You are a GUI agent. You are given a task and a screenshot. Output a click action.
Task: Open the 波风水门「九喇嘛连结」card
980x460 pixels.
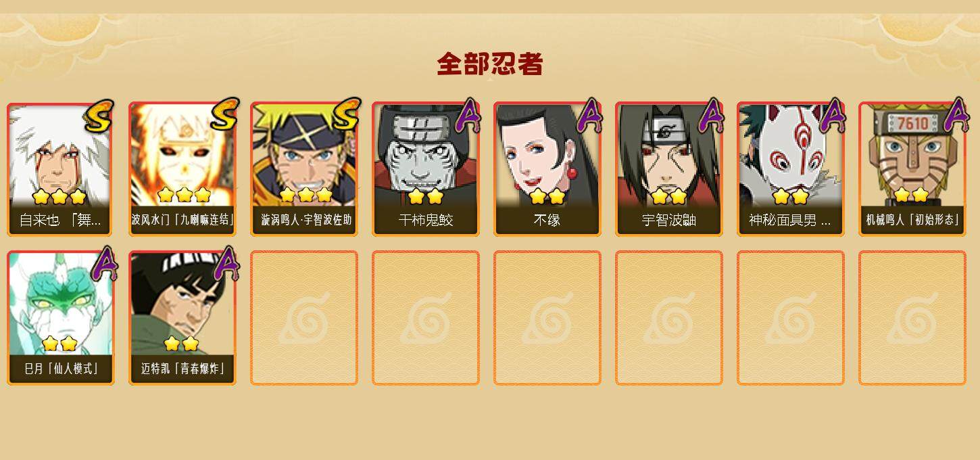182,169
